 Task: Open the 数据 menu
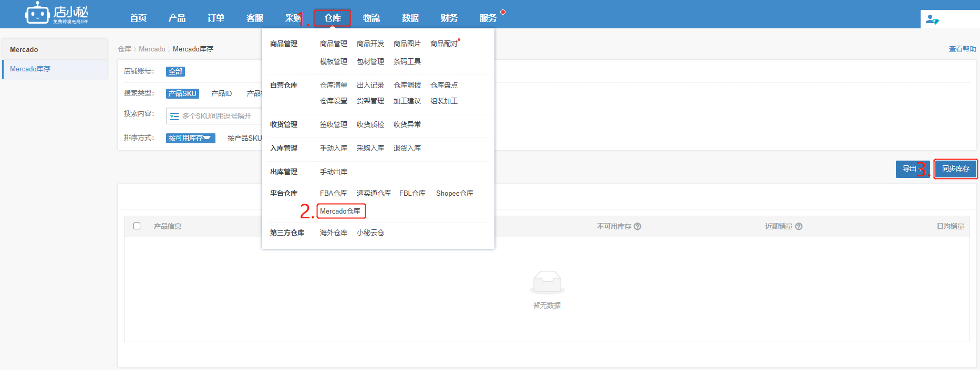[410, 18]
